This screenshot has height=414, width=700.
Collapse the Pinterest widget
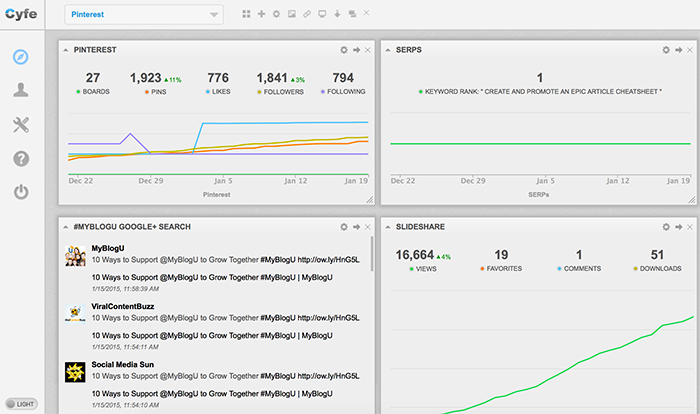(66, 49)
